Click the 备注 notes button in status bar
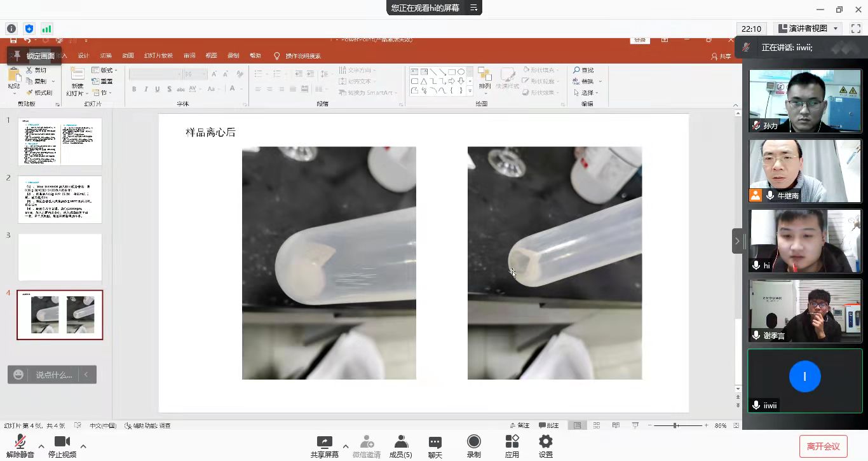 pos(519,425)
